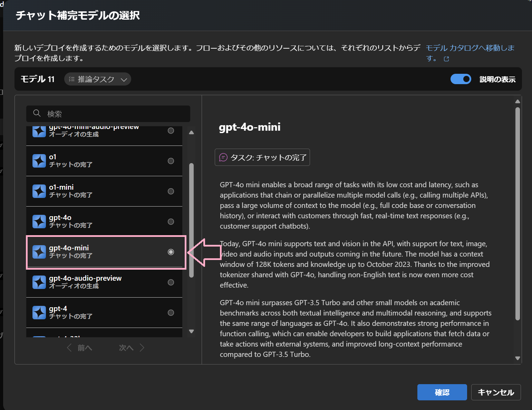Click the o1-mini model sparkle icon

pos(39,191)
